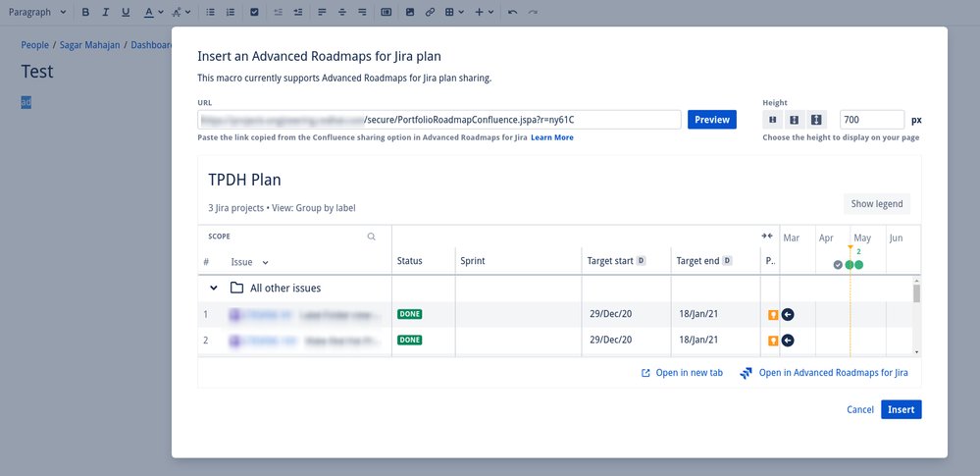Open the Paragraph style dropdown
The height and width of the screenshot is (476, 980).
coord(37,12)
